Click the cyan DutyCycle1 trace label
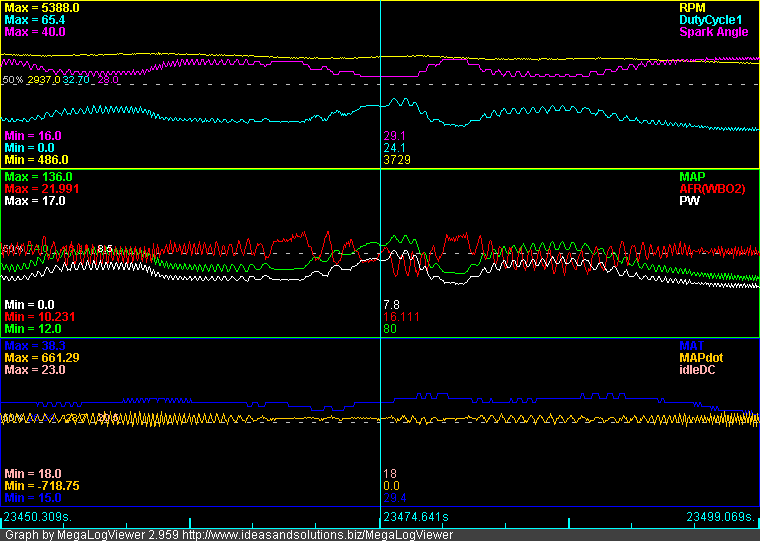The image size is (760, 541). [x=711, y=20]
